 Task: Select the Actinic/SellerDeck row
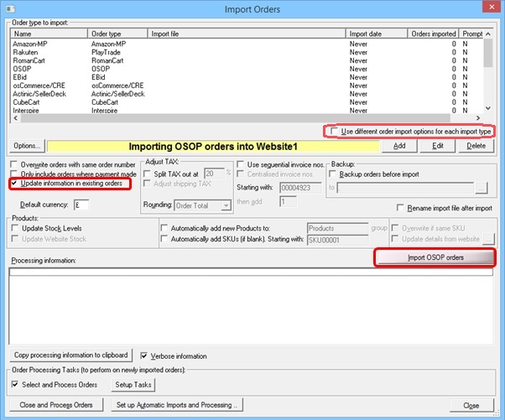click(x=247, y=94)
